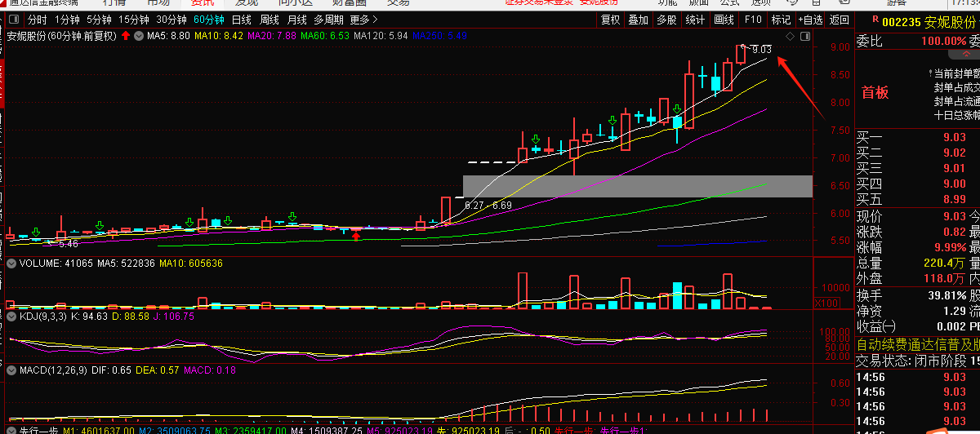Click the 多股 button
The height and width of the screenshot is (434, 980).
click(x=666, y=20)
